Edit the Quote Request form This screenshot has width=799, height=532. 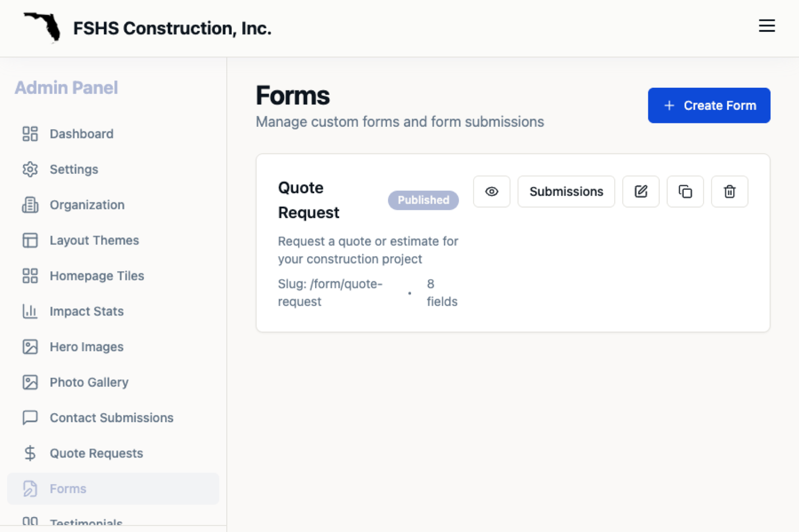641,192
